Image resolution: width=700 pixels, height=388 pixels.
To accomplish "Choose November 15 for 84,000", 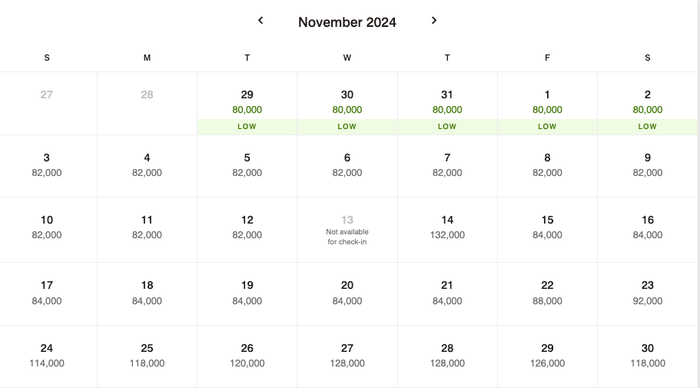I will (547, 229).
